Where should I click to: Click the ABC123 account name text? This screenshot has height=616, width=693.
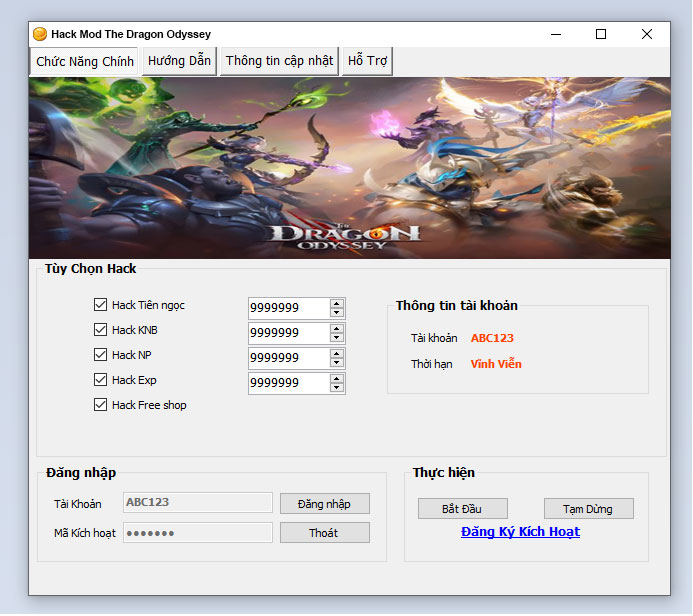coord(492,338)
